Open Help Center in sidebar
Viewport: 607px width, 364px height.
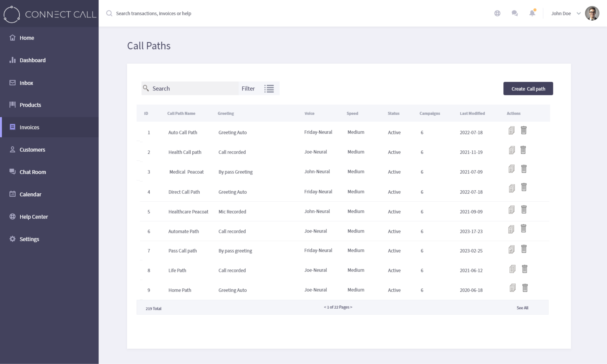point(49,217)
